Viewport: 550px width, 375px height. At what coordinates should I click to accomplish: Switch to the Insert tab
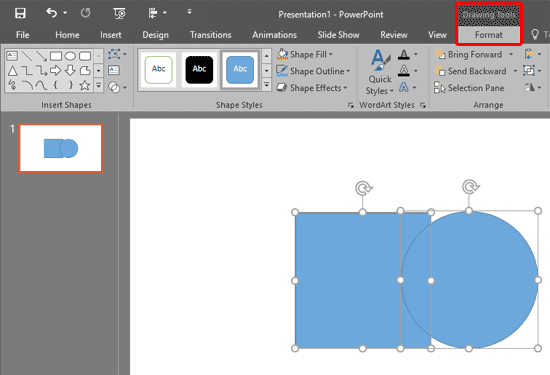(110, 35)
